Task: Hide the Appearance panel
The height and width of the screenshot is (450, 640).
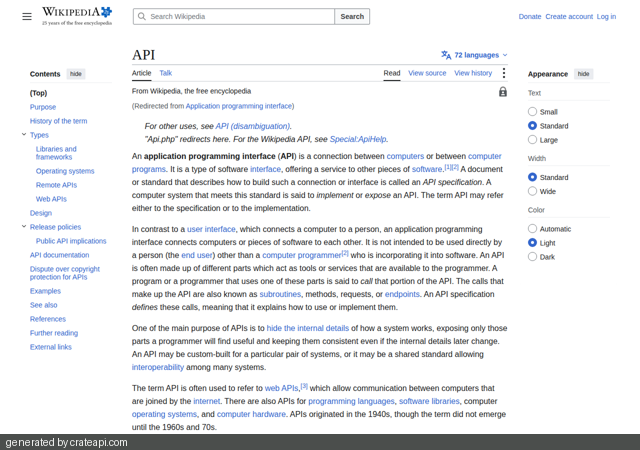Action: click(584, 74)
